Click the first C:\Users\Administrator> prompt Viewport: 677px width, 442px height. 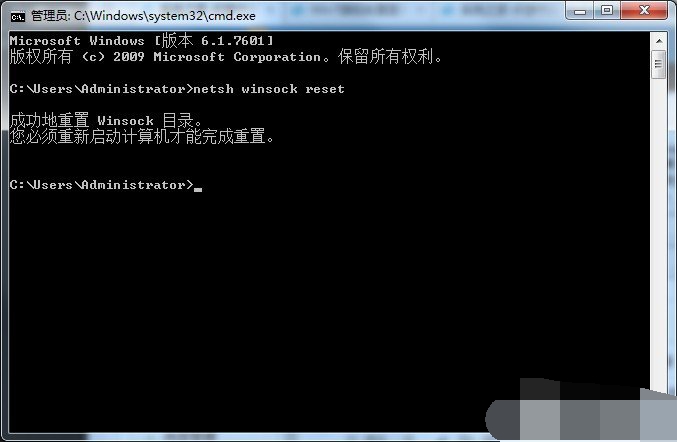tap(101, 89)
